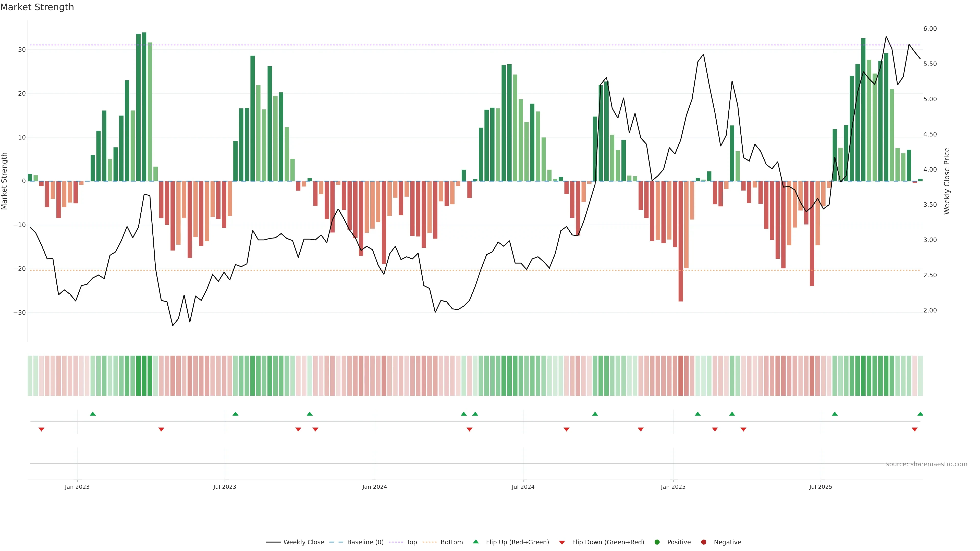Click the Jul 2024 axis label

[x=523, y=487]
